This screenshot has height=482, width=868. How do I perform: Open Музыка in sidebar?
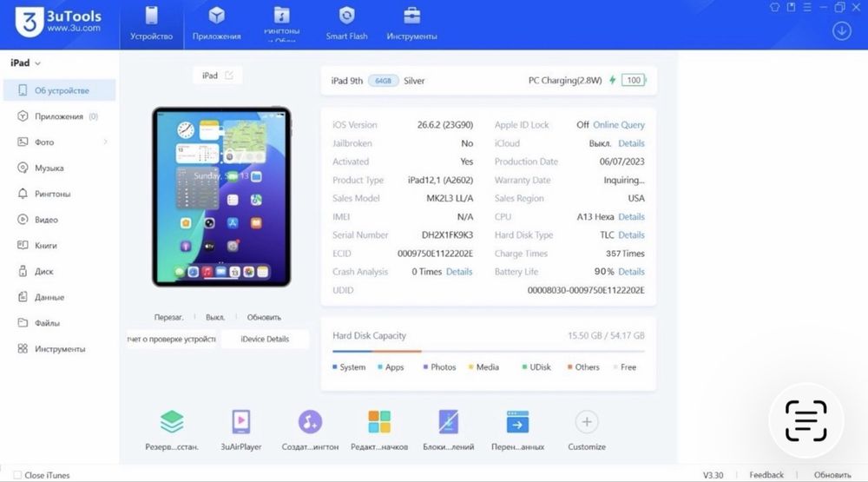[60, 168]
